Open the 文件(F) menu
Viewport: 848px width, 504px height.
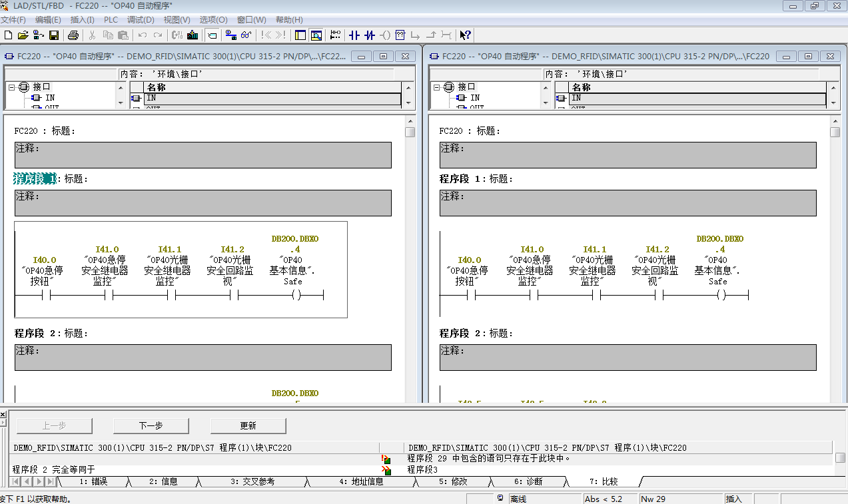13,20
